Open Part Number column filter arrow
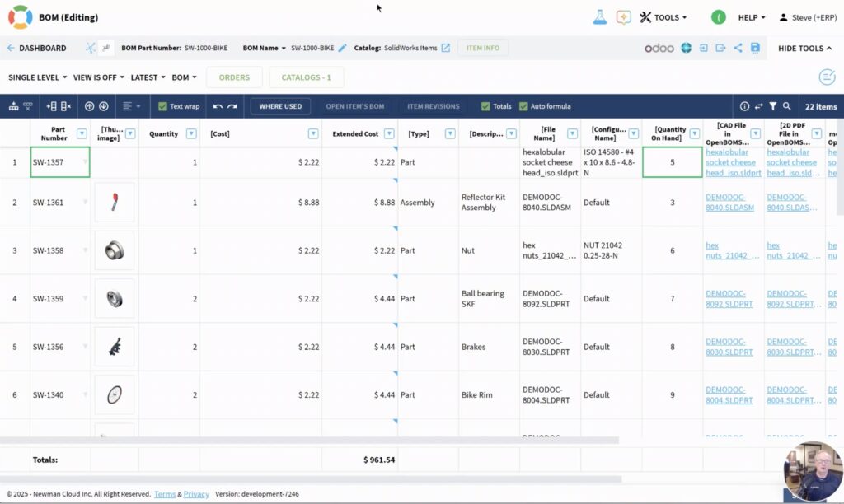Image resolution: width=844 pixels, height=504 pixels. tap(82, 134)
